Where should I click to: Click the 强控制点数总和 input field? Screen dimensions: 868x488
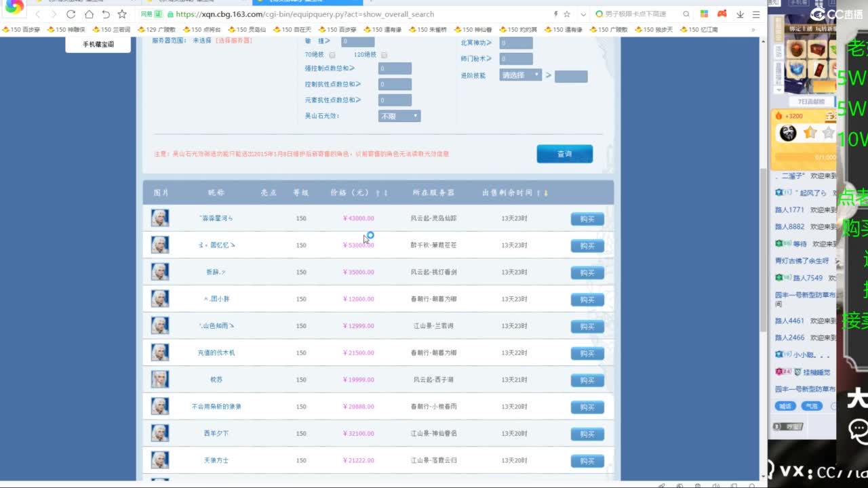click(x=395, y=68)
